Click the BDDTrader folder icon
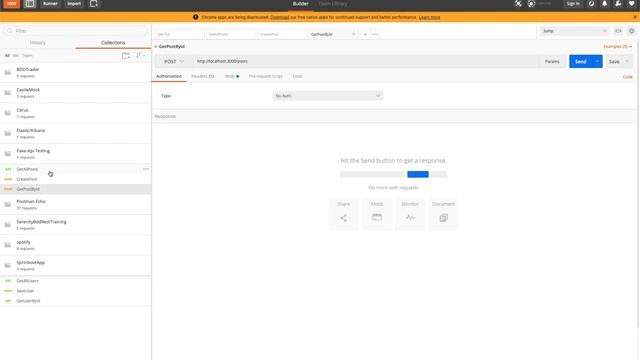 (x=8, y=72)
